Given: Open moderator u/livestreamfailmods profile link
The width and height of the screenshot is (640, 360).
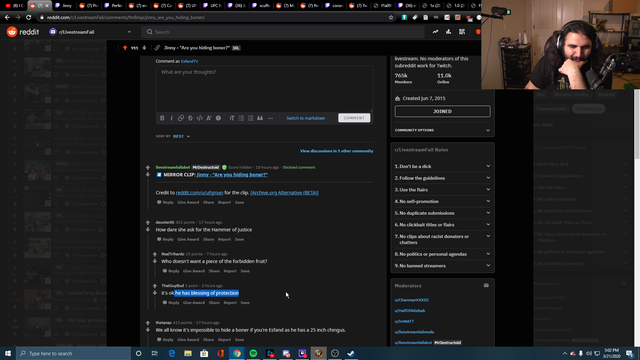Looking at the screenshot, I should pyautogui.click(x=414, y=332).
